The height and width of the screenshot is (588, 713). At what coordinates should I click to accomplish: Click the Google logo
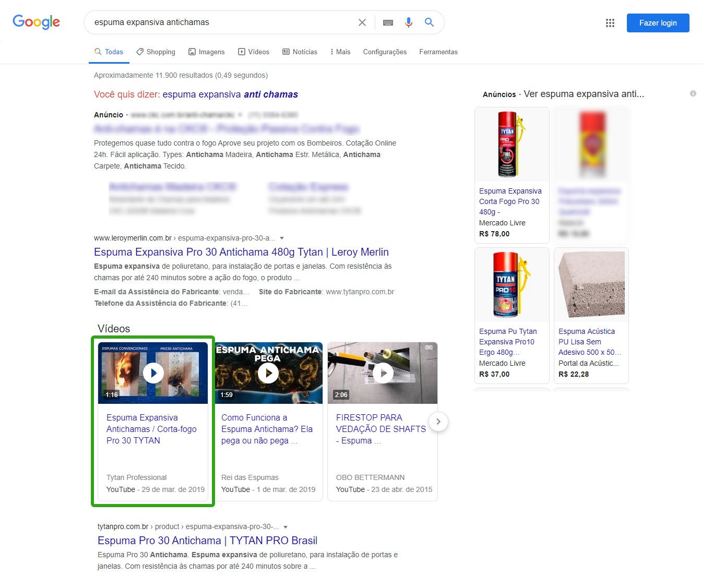(x=36, y=22)
